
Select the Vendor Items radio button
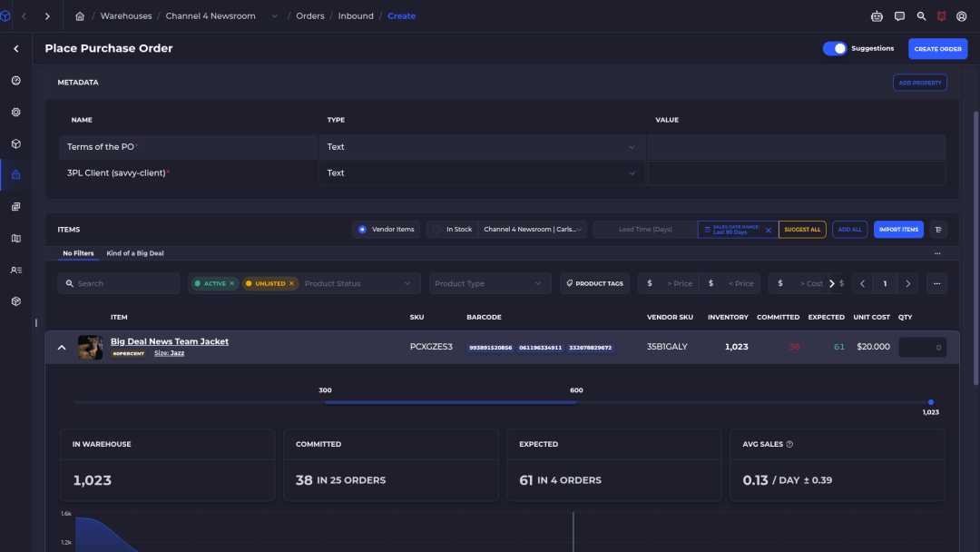[x=362, y=230]
